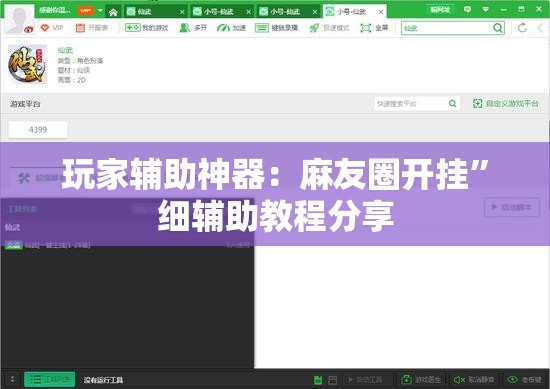Viewport: 550px width, 389px height.
Task: Click the 启动脚本 start script button
Action: (x=512, y=207)
